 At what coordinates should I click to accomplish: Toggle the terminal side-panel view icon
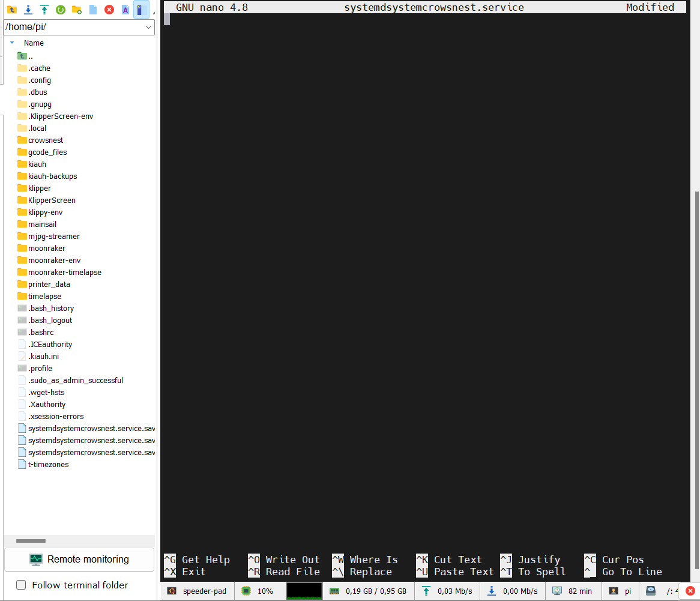point(141,10)
